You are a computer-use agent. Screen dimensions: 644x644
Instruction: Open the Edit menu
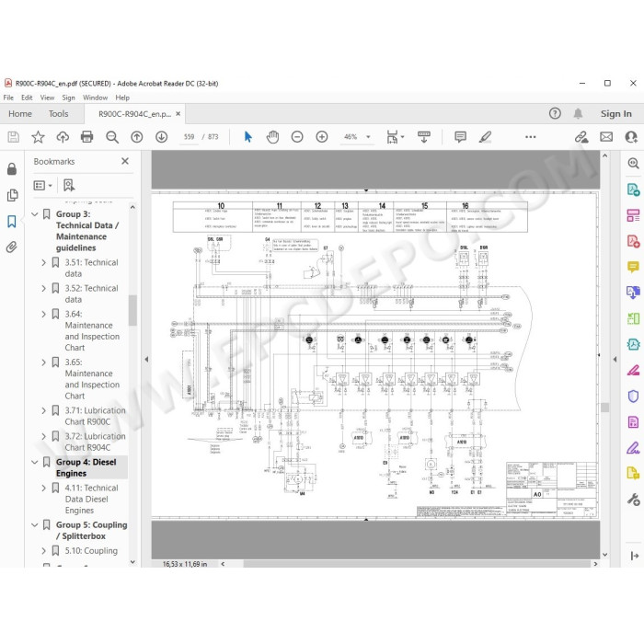tap(27, 98)
